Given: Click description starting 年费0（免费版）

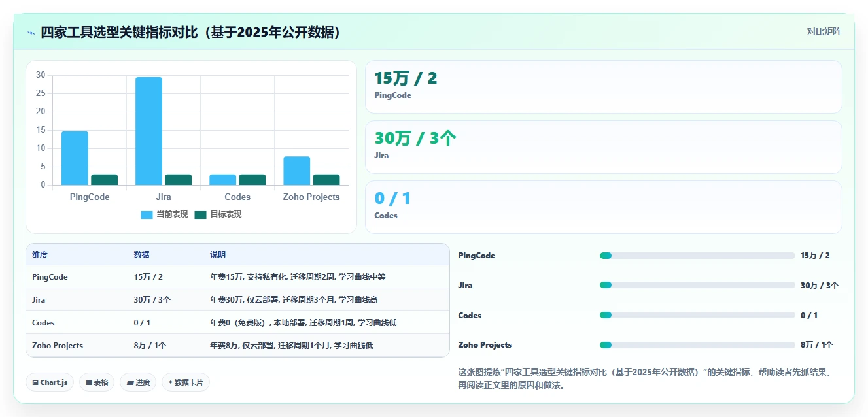Looking at the screenshot, I should pos(304,323).
